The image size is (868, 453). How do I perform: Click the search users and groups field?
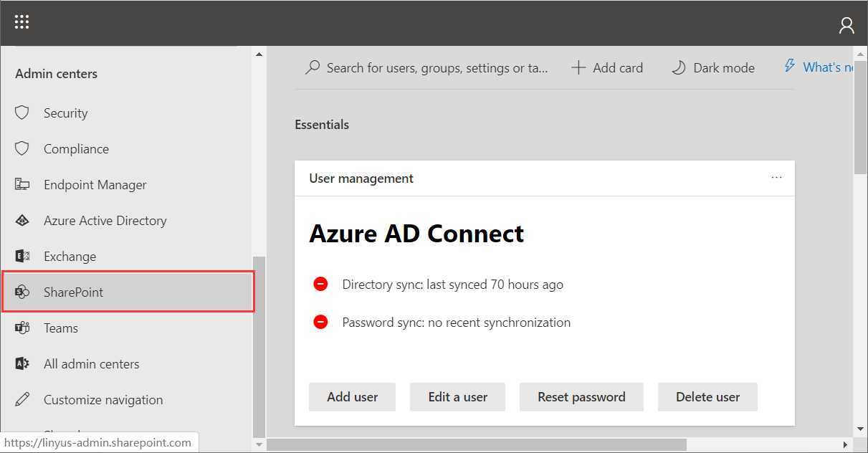tap(437, 68)
